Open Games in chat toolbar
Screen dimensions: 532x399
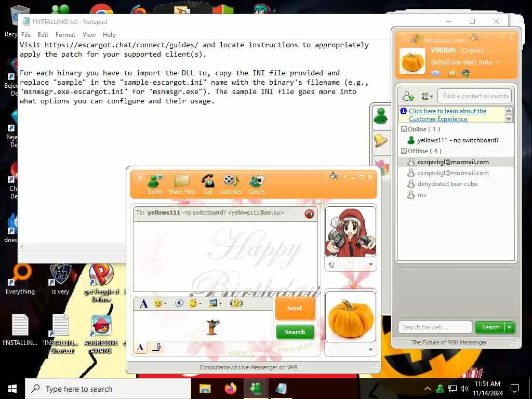(257, 184)
